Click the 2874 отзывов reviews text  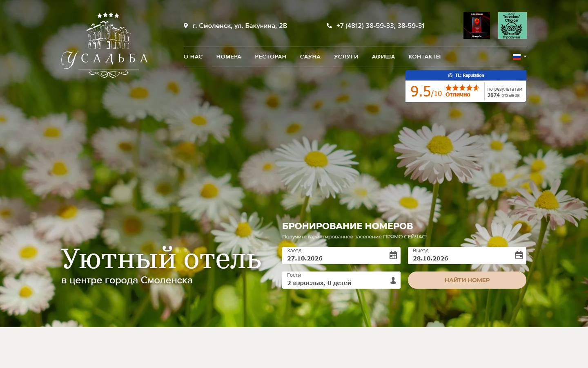[503, 95]
